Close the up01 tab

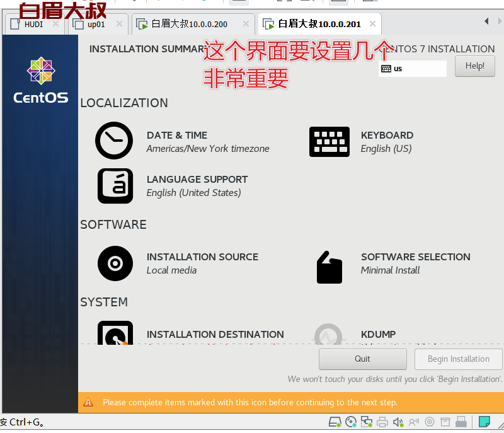[x=119, y=24]
